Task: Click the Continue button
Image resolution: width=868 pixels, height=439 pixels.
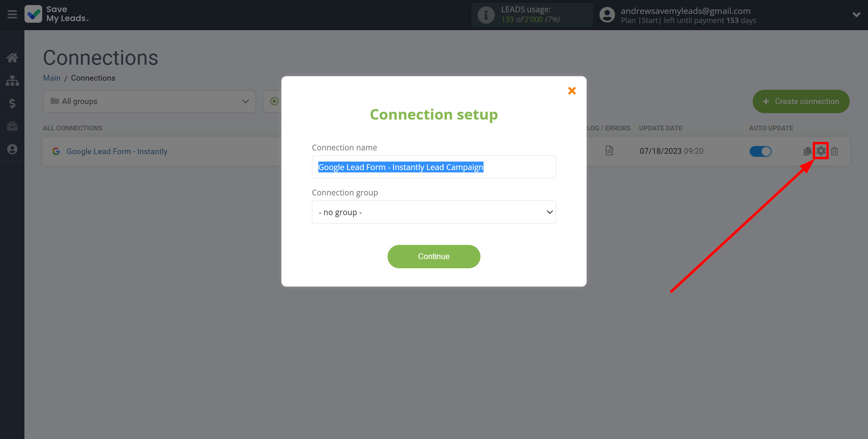Action: pos(434,256)
